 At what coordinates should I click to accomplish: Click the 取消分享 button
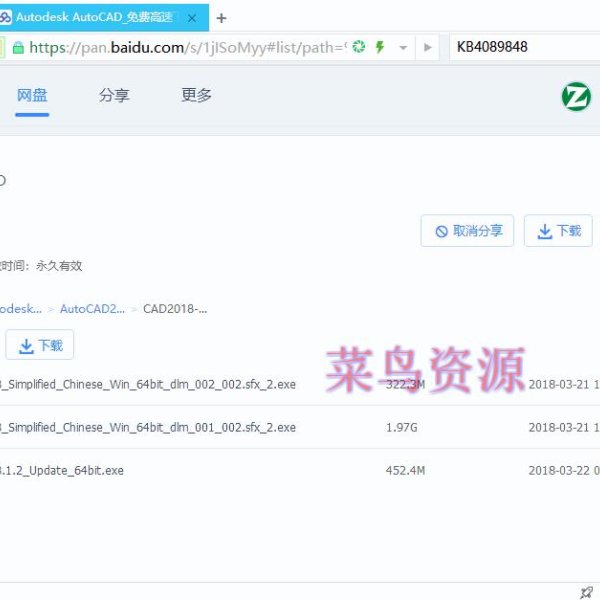coord(467,231)
